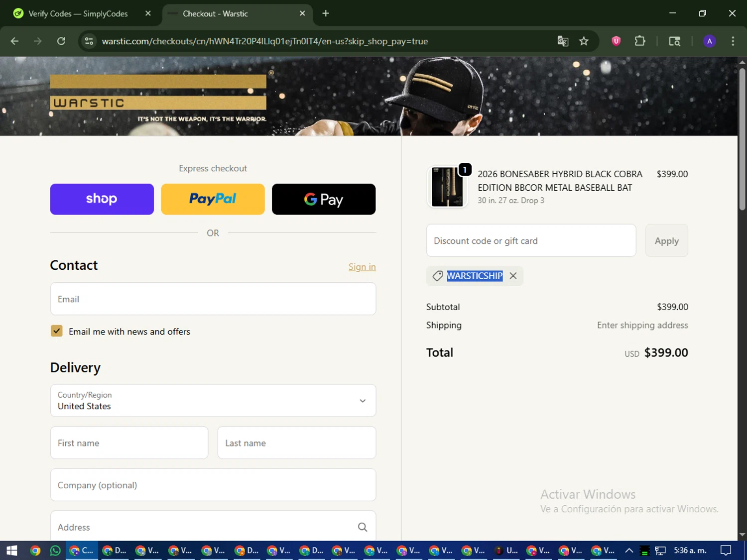
Task: Open network status tray icon
Action: pos(660,551)
